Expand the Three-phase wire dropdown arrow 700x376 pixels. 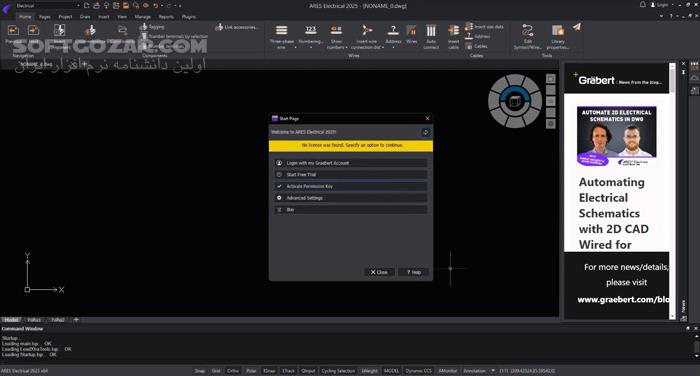(x=295, y=47)
